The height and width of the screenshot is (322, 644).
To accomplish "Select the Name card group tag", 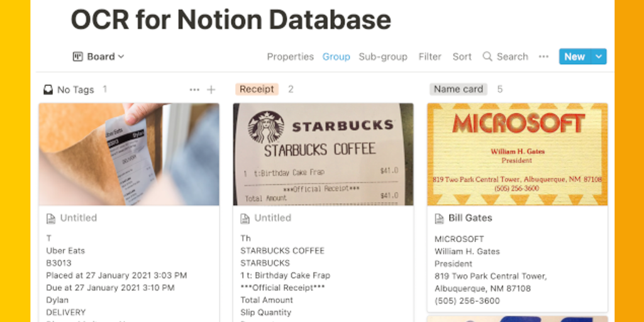I will [x=458, y=89].
